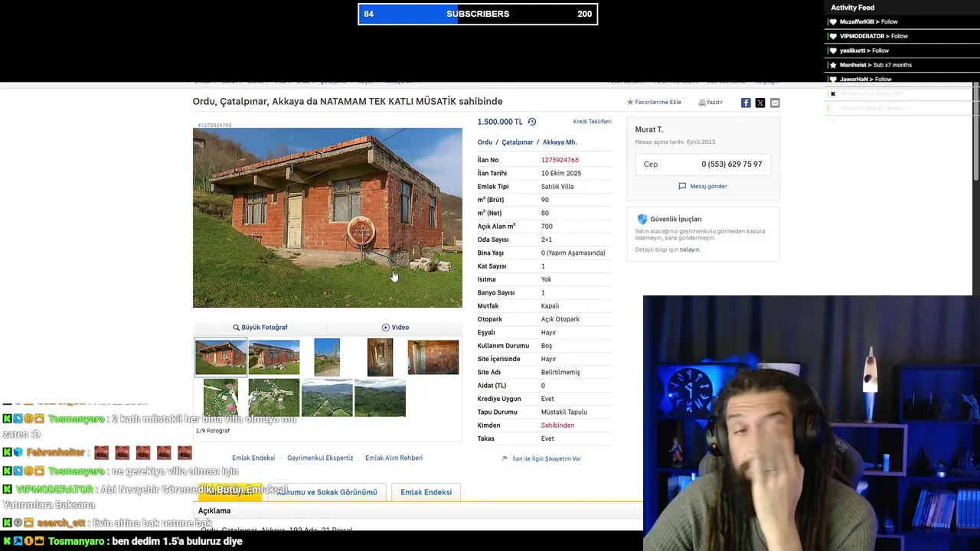
Task: Click the Satılık Villa value
Action: click(557, 187)
